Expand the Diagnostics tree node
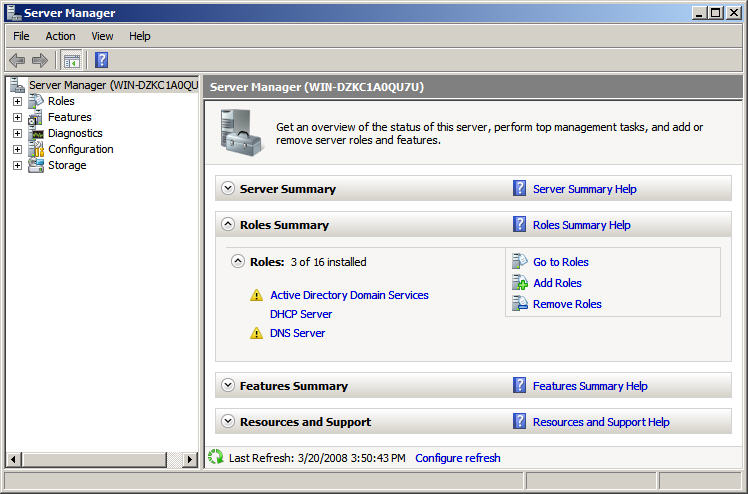This screenshot has width=748, height=494. click(17, 134)
